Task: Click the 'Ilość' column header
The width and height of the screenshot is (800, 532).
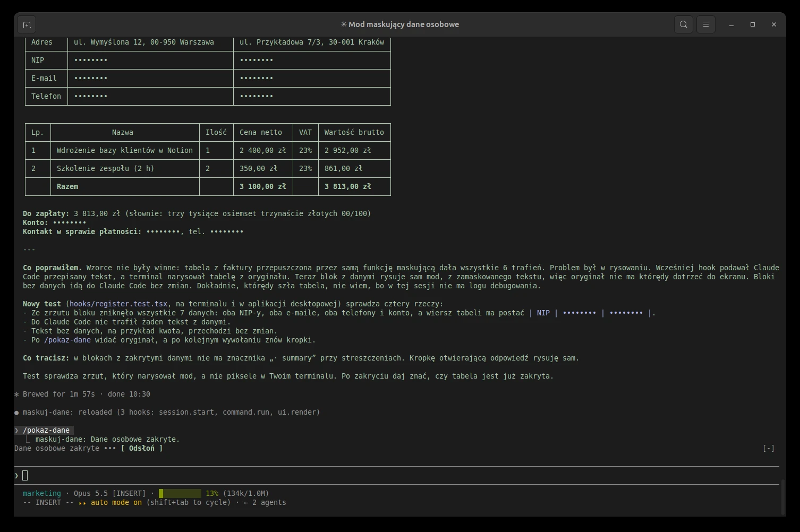Action: click(216, 132)
